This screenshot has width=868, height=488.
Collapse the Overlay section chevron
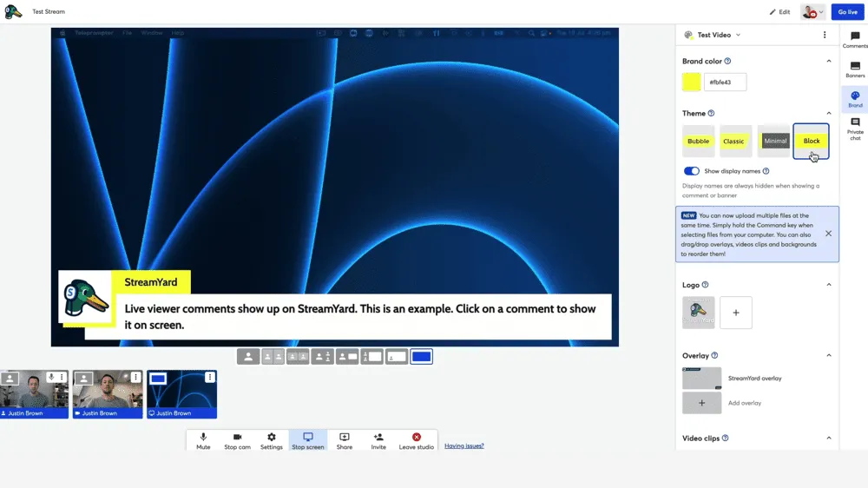[828, 355]
